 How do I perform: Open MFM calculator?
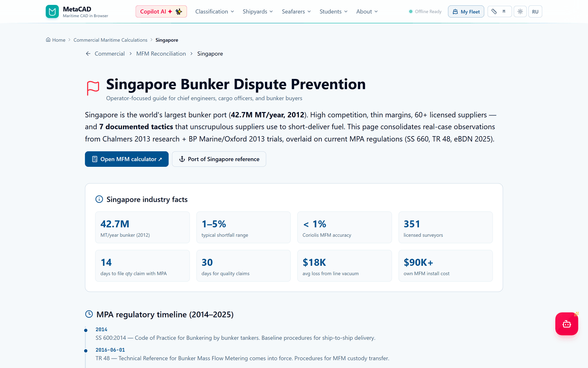coord(127,159)
